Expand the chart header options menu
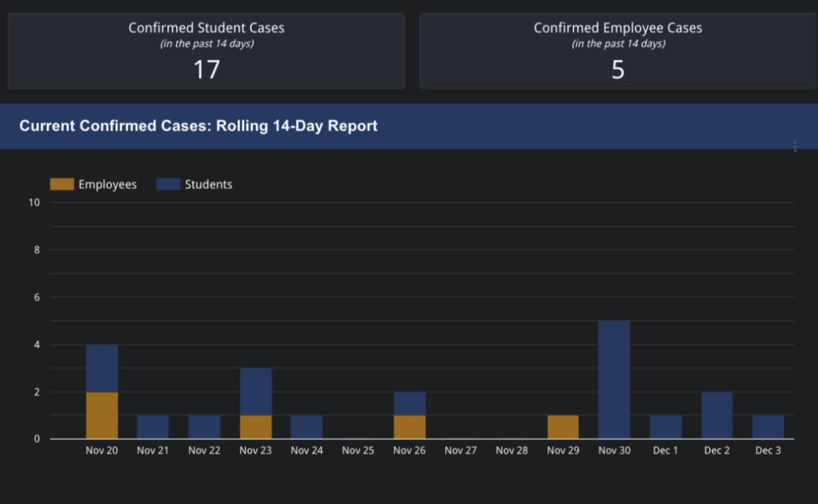Image resolution: width=818 pixels, height=504 pixels. (x=797, y=145)
